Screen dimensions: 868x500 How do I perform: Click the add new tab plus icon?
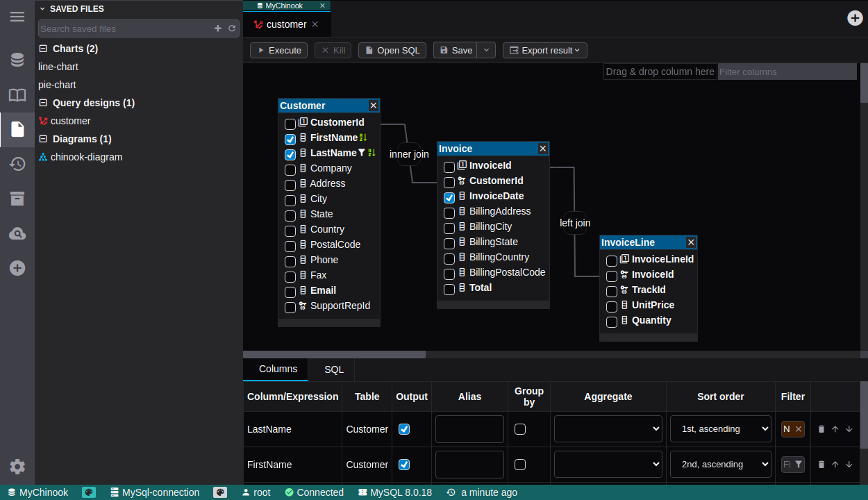pos(855,18)
